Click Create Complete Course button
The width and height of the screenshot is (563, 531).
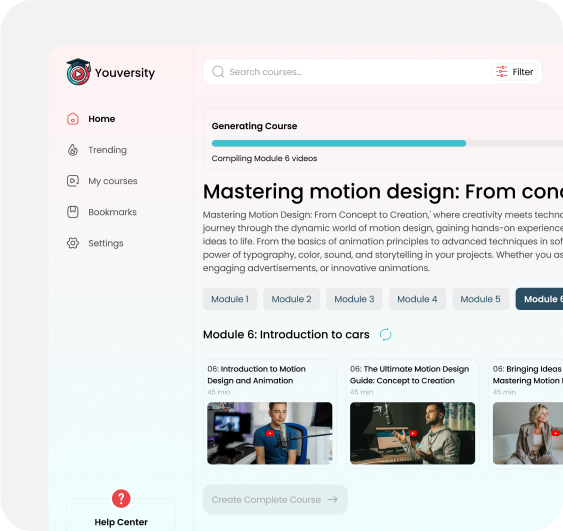(275, 499)
